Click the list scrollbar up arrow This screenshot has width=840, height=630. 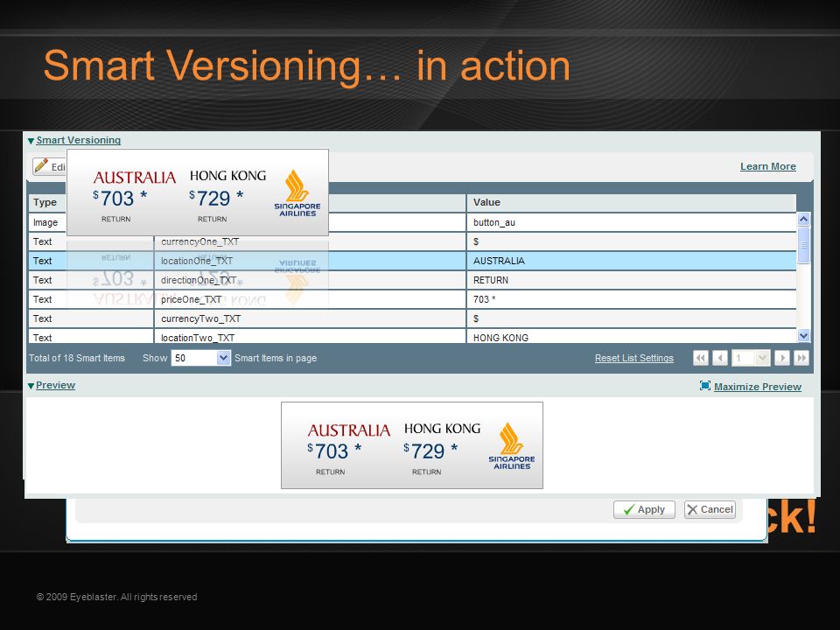point(803,219)
